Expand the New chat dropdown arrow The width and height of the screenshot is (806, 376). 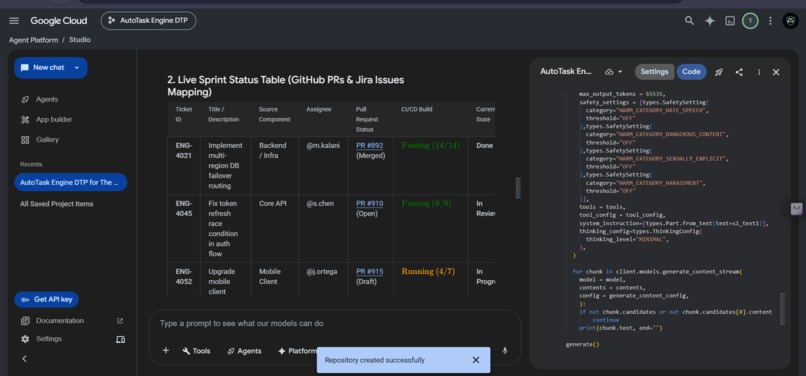(x=77, y=67)
